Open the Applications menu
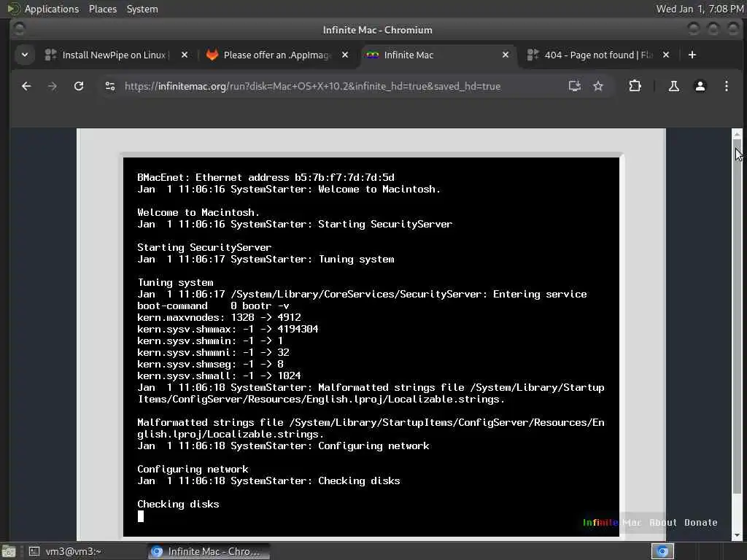The image size is (747, 560). pos(52,9)
